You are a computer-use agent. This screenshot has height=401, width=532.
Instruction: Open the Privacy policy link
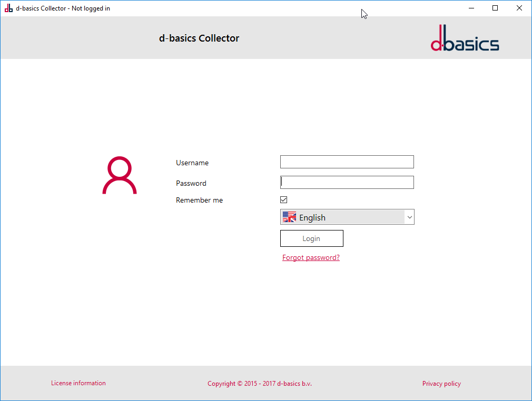pyautogui.click(x=441, y=384)
